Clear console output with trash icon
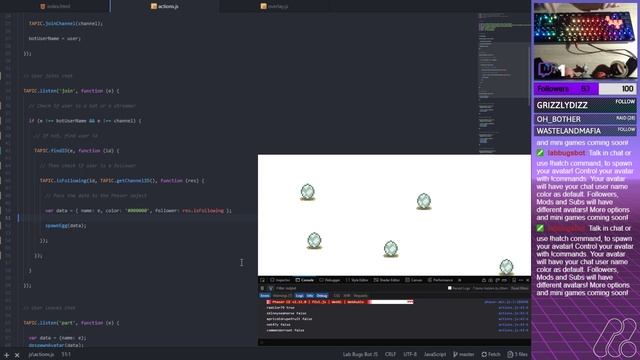 coord(262,288)
